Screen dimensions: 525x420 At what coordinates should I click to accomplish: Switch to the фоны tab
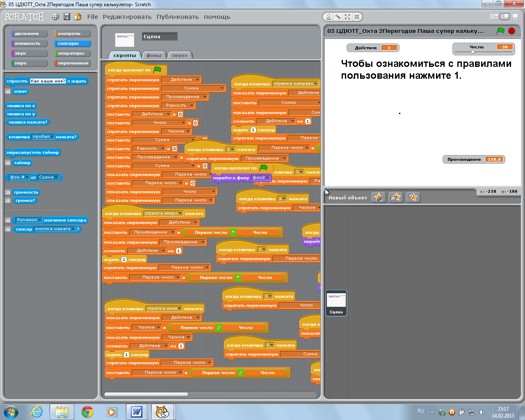click(154, 55)
